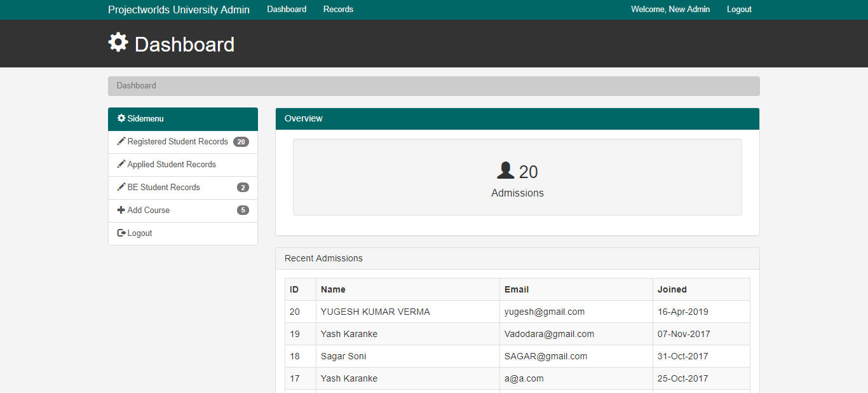
Task: Click the large gear icon beside Dashboard heading
Action: (x=118, y=43)
